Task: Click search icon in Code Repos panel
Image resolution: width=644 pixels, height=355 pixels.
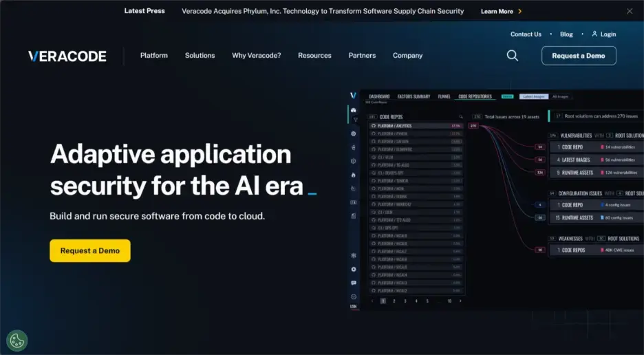Action: [461, 117]
